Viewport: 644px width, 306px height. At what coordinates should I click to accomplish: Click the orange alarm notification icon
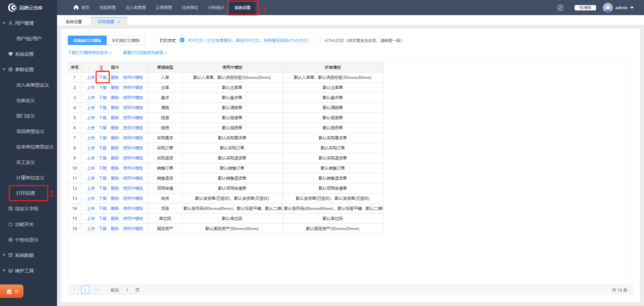[x=9, y=292]
